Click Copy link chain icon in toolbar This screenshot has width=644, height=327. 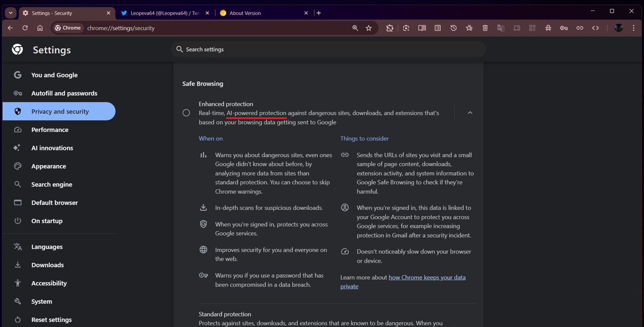580,28
